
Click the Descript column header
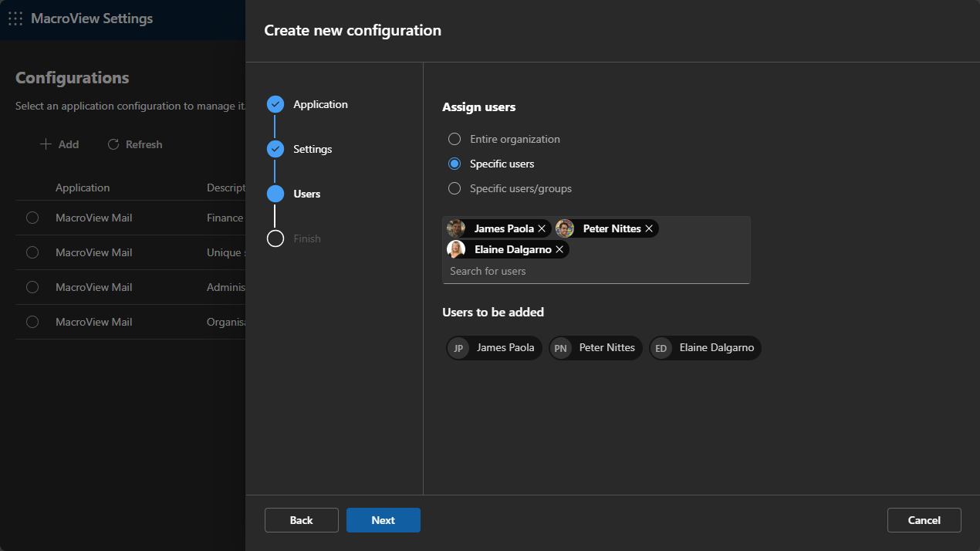tap(225, 188)
